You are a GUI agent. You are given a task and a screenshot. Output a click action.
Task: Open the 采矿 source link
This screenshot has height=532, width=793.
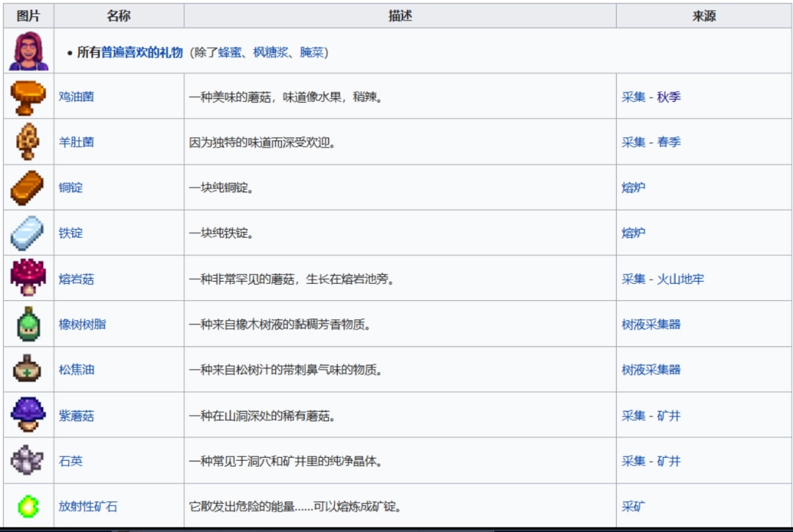(x=633, y=506)
